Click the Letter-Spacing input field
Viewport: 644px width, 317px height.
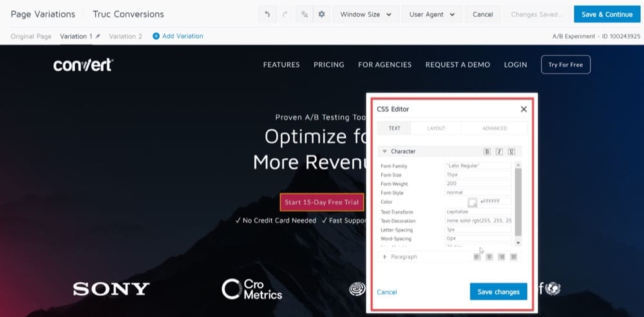pos(478,230)
